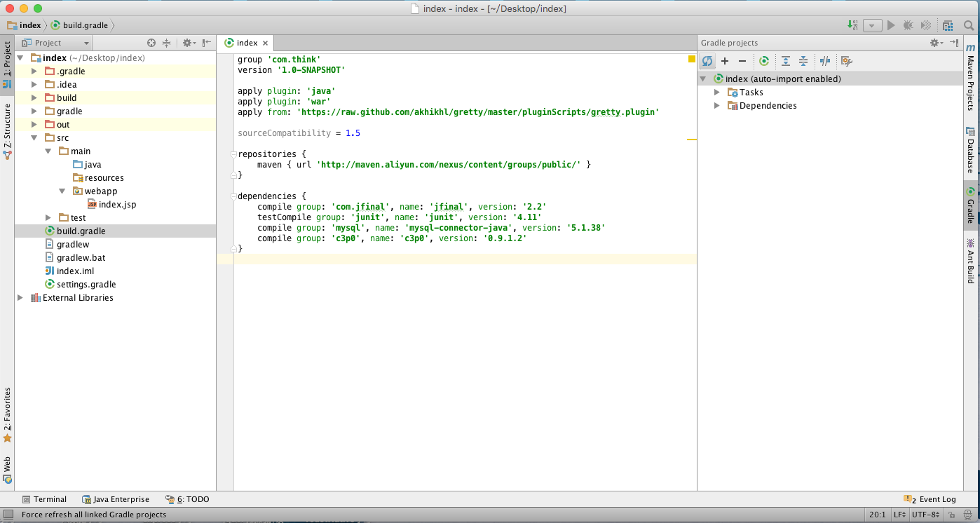
Task: Refresh all linked Gradle projects
Action: click(x=707, y=61)
